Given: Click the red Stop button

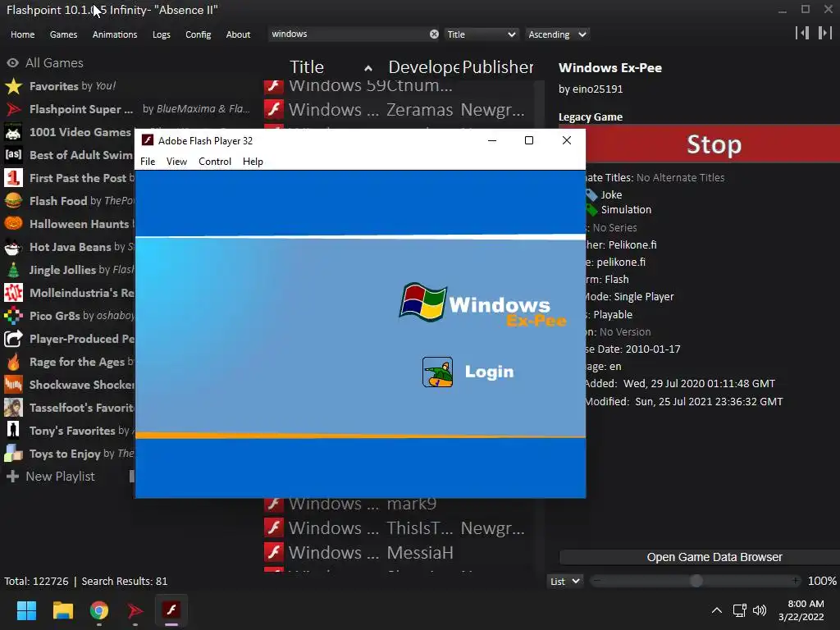Looking at the screenshot, I should pyautogui.click(x=713, y=144).
